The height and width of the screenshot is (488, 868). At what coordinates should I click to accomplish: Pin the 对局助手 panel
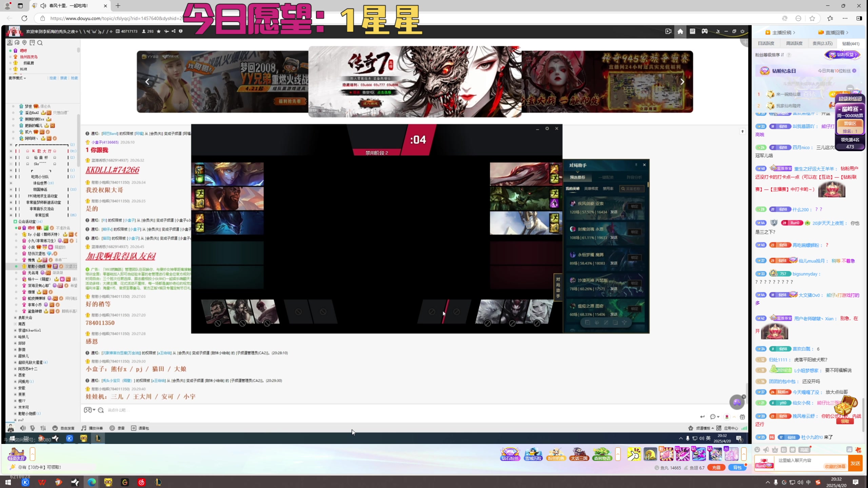coord(636,165)
